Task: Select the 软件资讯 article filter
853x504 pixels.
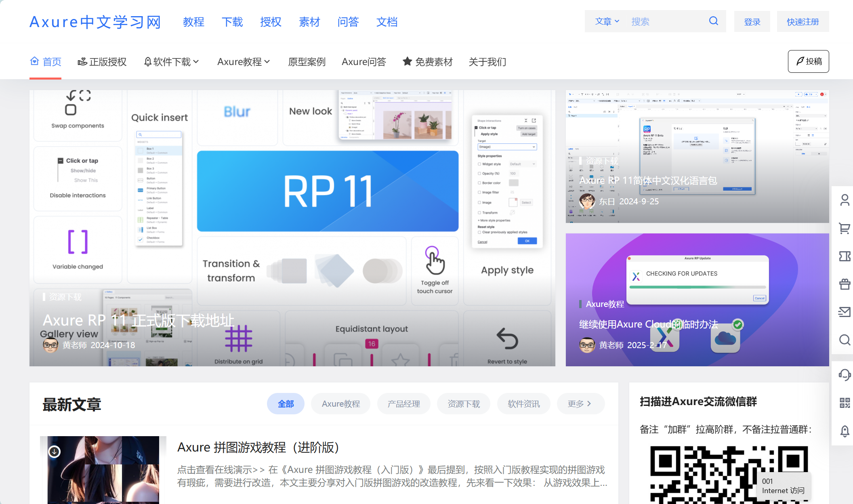Action: pos(523,403)
